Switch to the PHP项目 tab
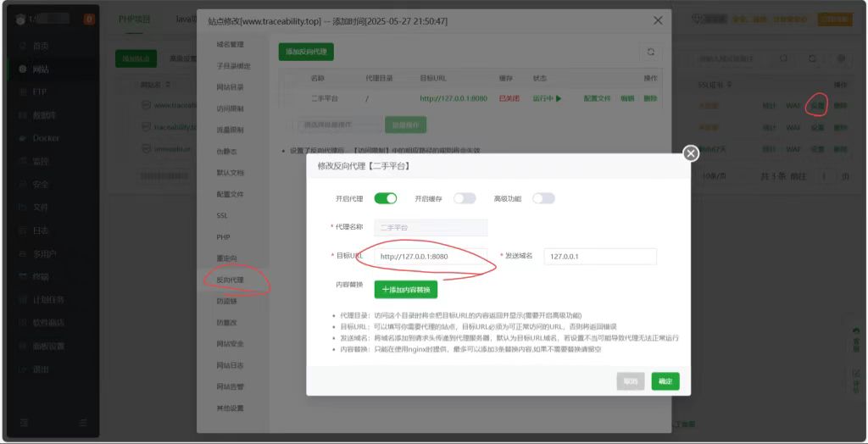Image resolution: width=868 pixels, height=444 pixels. click(x=135, y=19)
